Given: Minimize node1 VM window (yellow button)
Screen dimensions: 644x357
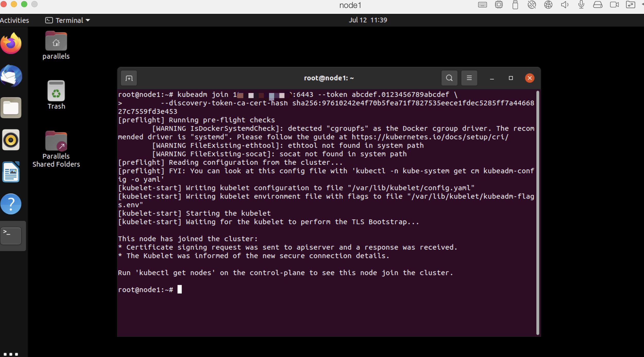Looking at the screenshot, I should [14, 4].
